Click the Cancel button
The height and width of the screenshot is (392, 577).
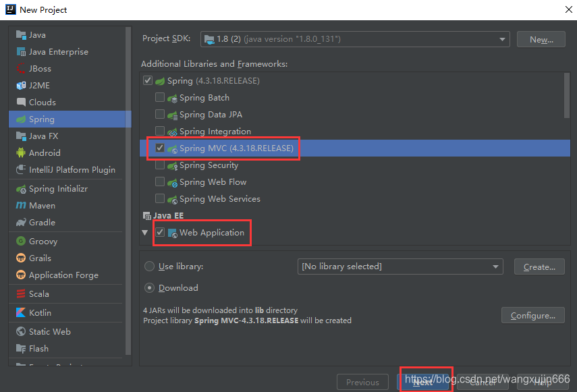[483, 382]
